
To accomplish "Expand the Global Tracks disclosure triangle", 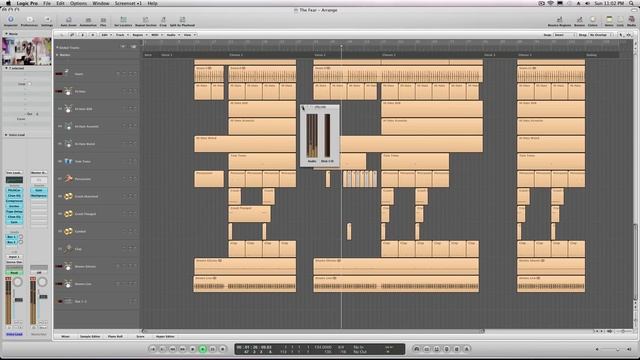I will [x=58, y=48].
